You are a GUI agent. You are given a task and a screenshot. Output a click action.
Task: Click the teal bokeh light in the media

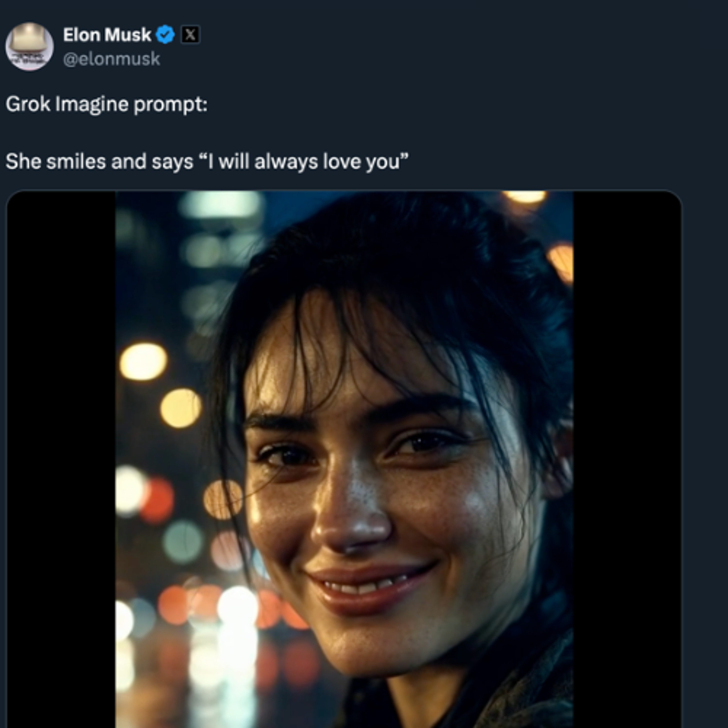click(x=183, y=541)
